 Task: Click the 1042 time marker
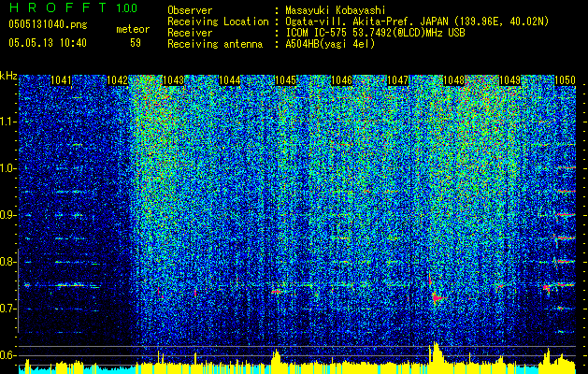(x=118, y=80)
